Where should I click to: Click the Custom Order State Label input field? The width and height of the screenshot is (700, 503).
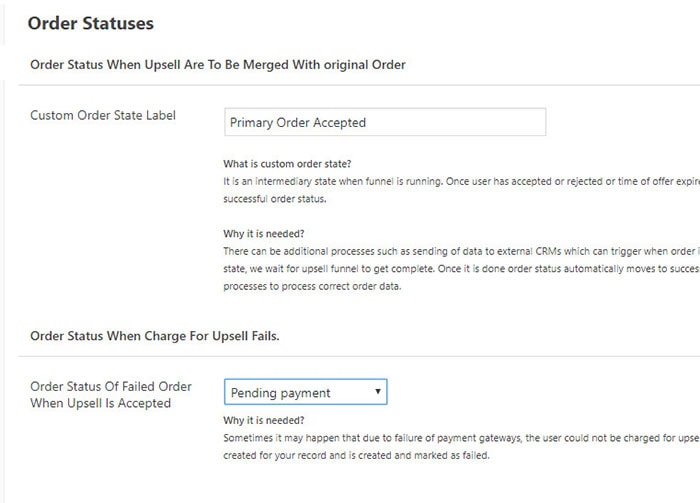pos(385,122)
